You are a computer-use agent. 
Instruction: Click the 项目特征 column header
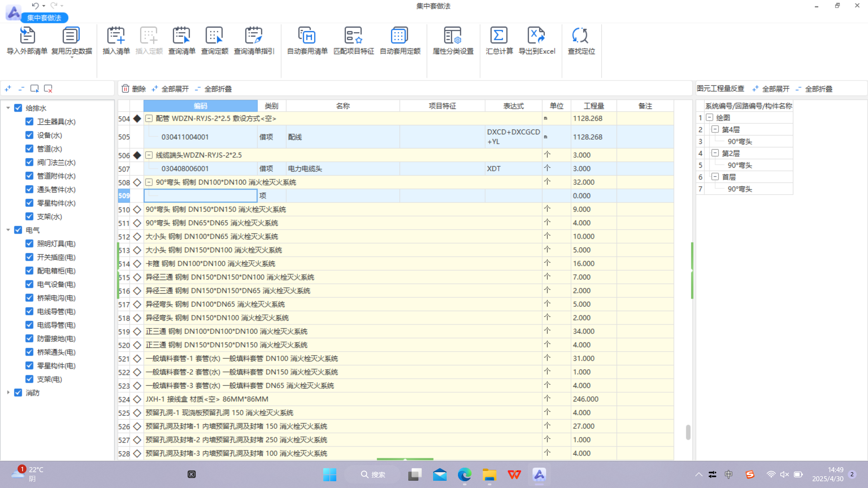pyautogui.click(x=442, y=106)
